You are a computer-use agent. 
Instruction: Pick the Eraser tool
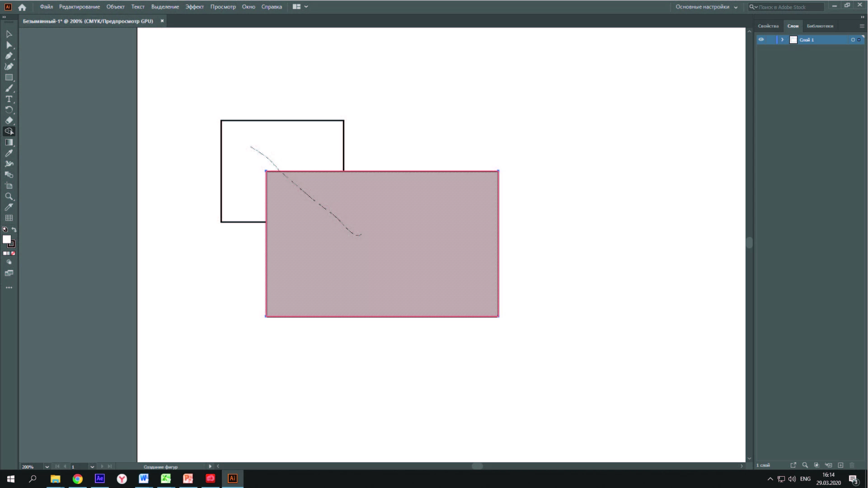tap(9, 121)
